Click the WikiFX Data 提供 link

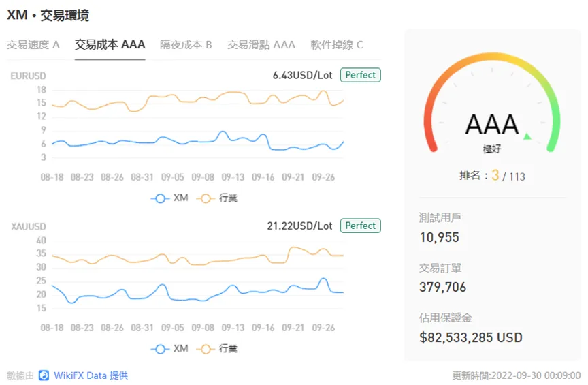91,375
